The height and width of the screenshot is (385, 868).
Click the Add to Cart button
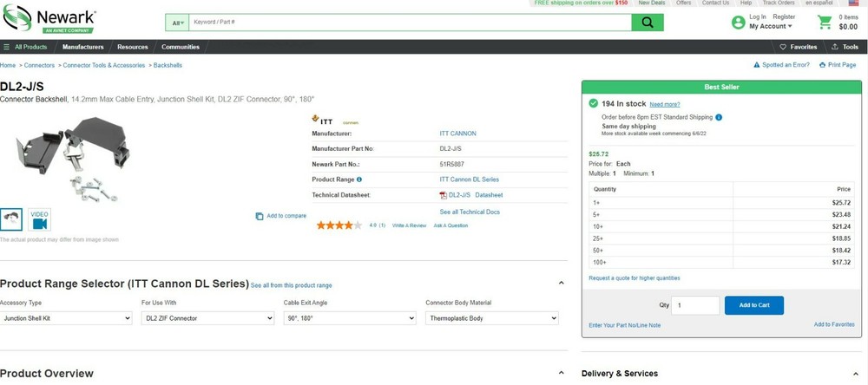754,305
